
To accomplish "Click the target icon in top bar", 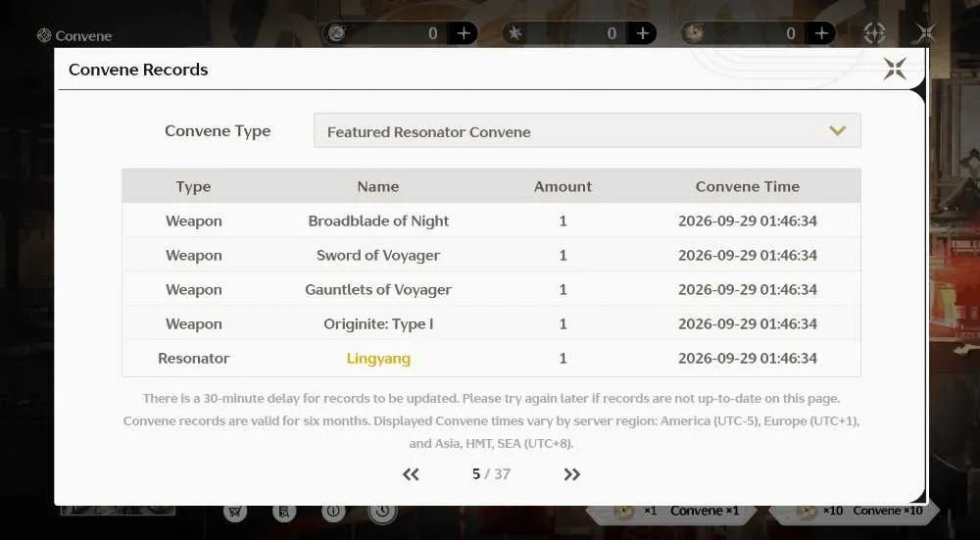I will (x=874, y=33).
